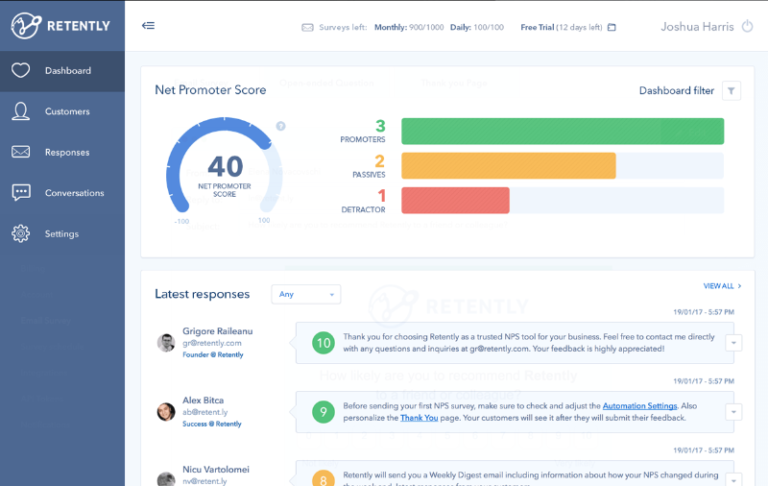
Task: Open the Dashboard filter funnel icon
Action: pos(731,91)
